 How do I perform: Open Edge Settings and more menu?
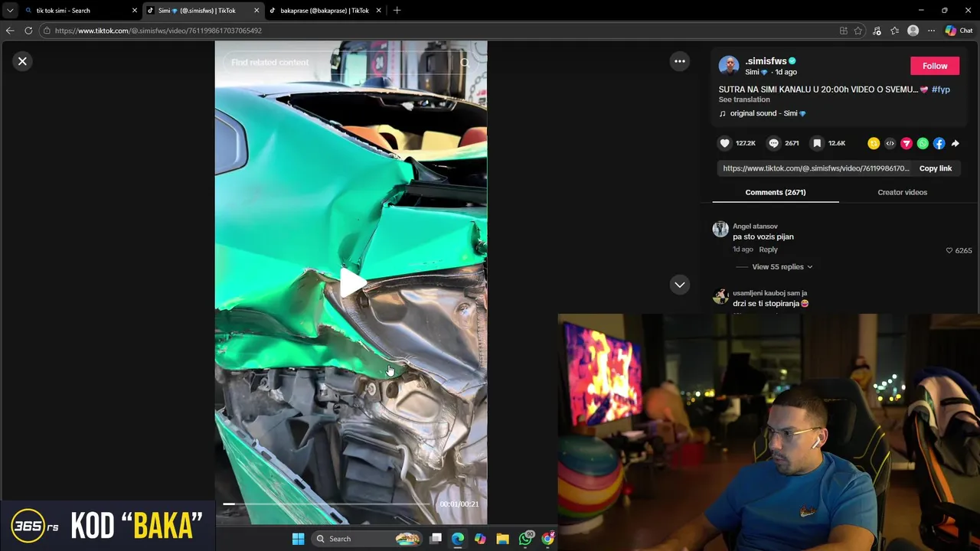931,31
